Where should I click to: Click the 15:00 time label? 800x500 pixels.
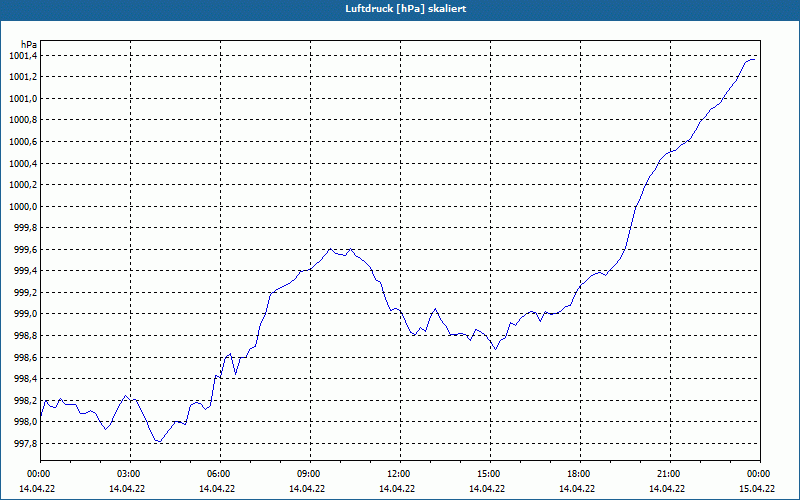pos(488,473)
